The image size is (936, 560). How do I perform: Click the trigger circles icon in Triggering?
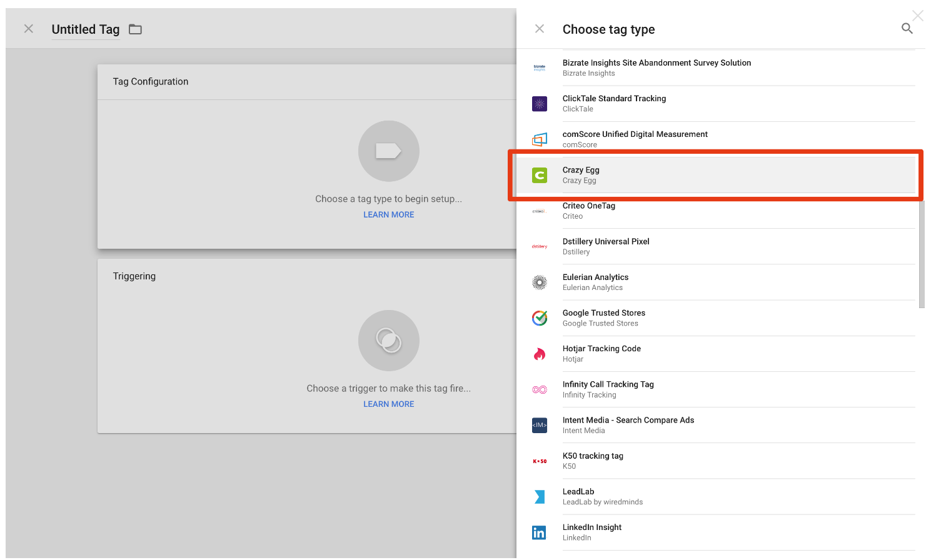click(389, 341)
